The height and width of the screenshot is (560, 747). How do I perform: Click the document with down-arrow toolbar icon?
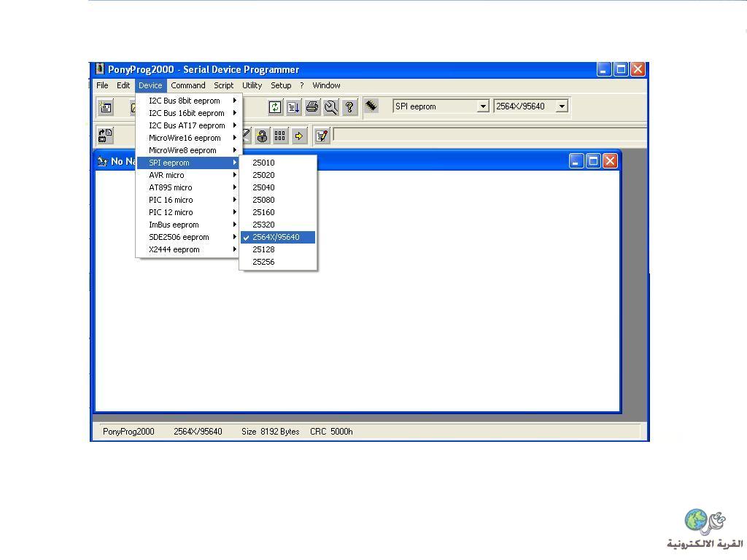coord(293,107)
